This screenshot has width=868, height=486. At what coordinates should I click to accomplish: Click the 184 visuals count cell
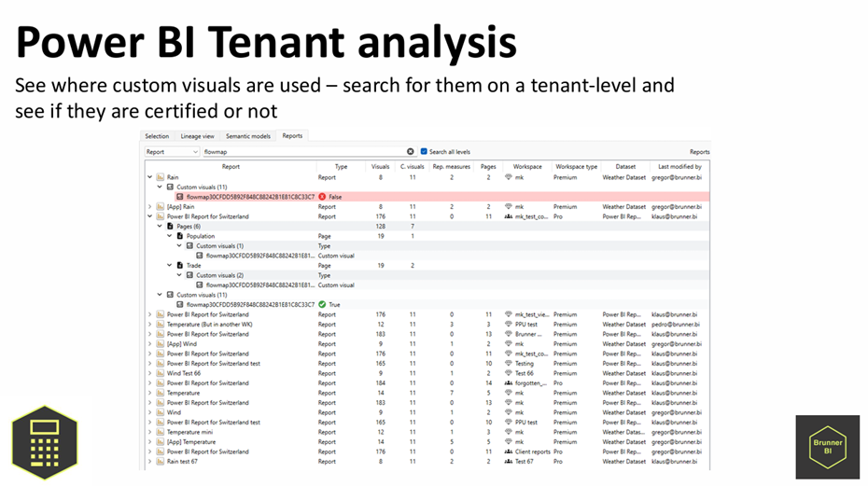380,383
